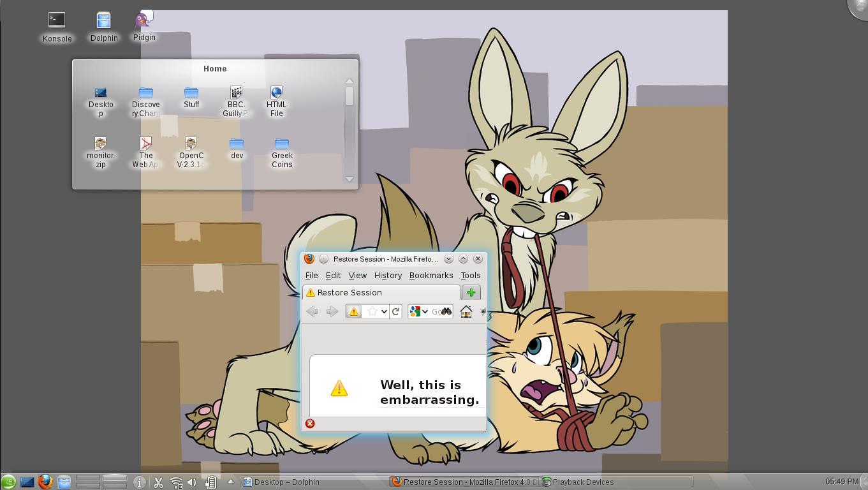The height and width of the screenshot is (490, 868).
Task: Click the first virtual desktop in pager
Action: (x=88, y=479)
